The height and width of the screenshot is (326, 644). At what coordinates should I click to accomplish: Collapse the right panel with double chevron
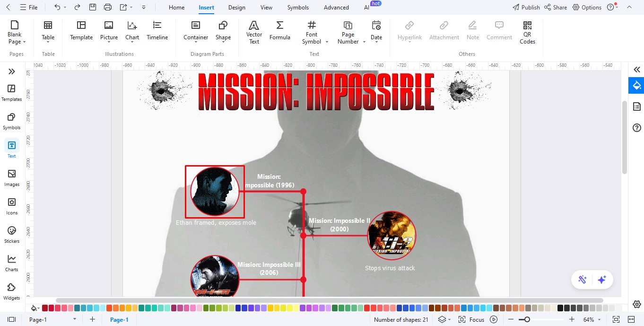coord(636,70)
